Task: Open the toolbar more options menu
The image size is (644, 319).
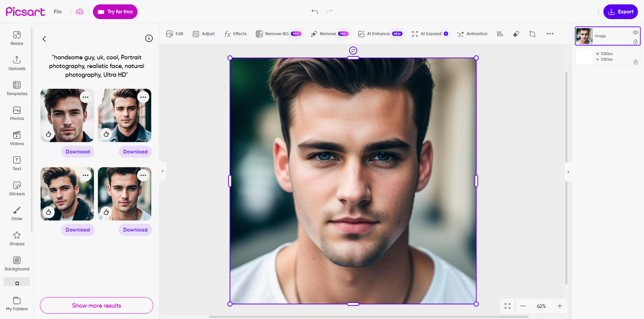Action: pyautogui.click(x=550, y=34)
